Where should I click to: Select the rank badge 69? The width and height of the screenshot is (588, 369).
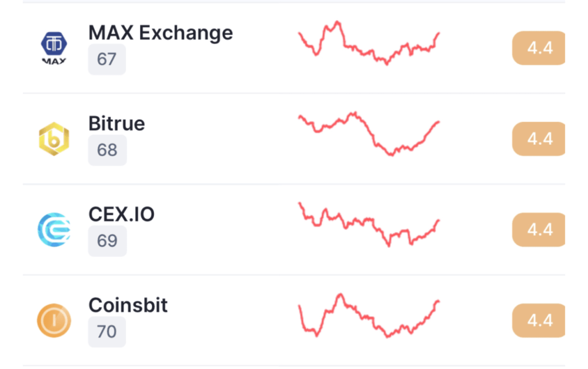point(107,241)
